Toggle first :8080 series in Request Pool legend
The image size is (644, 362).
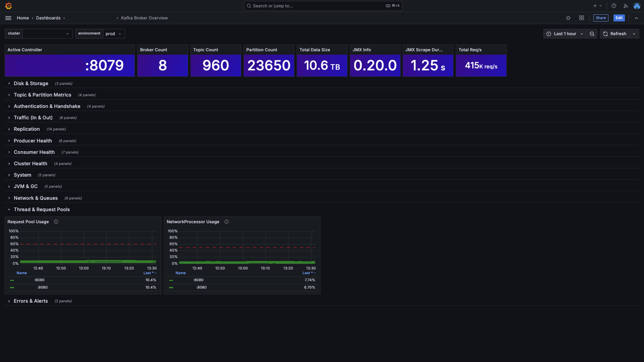[x=39, y=280]
